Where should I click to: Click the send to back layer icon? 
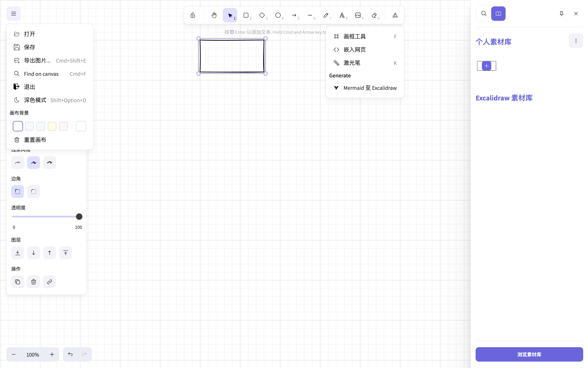point(18,253)
